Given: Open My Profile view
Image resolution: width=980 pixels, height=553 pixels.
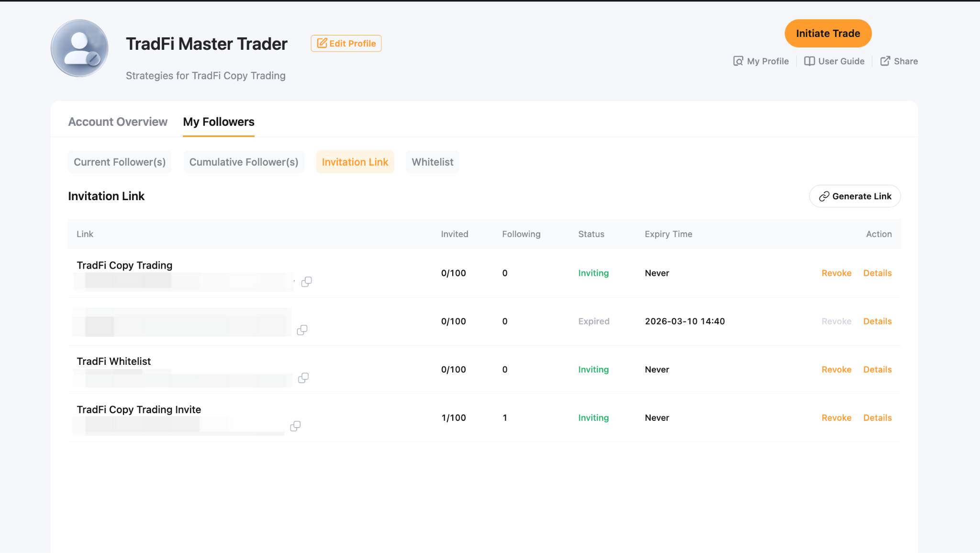Looking at the screenshot, I should [x=761, y=61].
